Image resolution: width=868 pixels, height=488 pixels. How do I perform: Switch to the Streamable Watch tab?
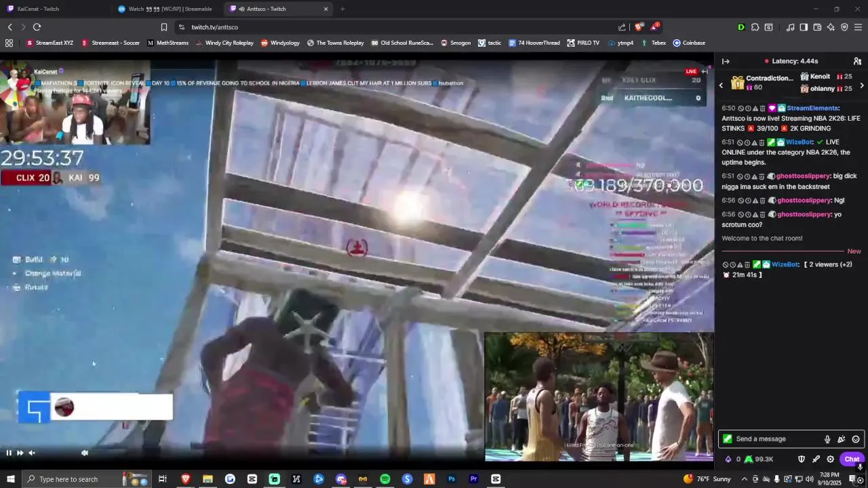click(166, 9)
